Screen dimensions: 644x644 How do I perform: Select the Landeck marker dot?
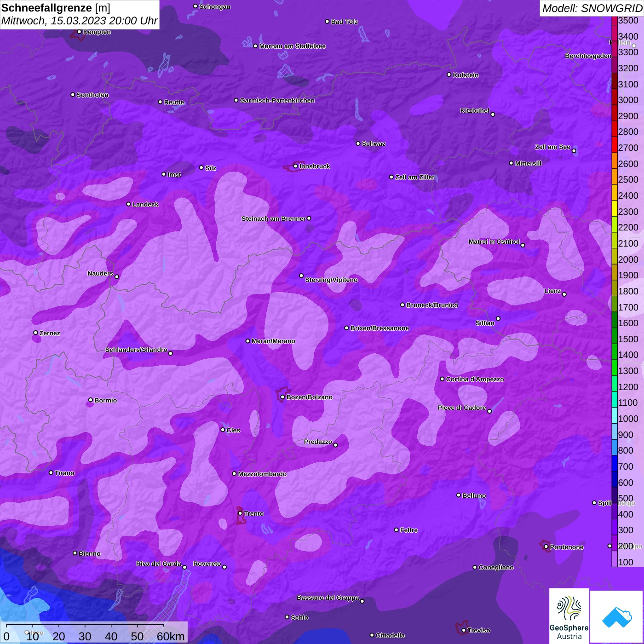(x=128, y=204)
